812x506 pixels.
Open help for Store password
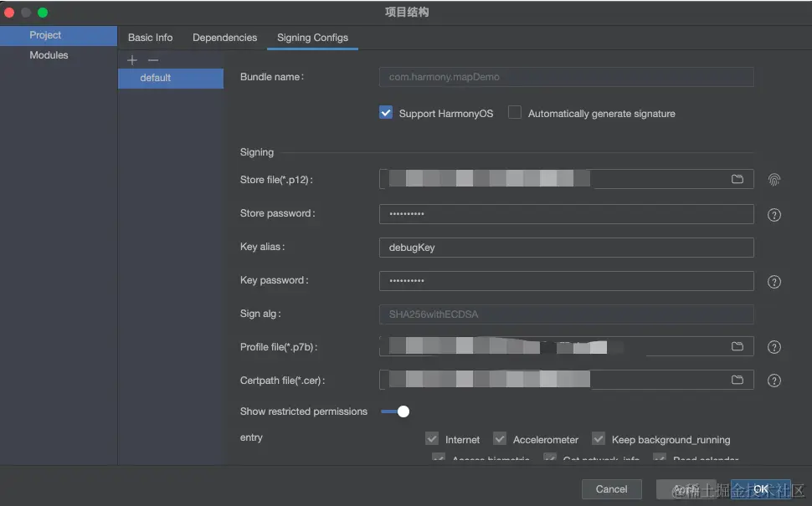tap(773, 215)
